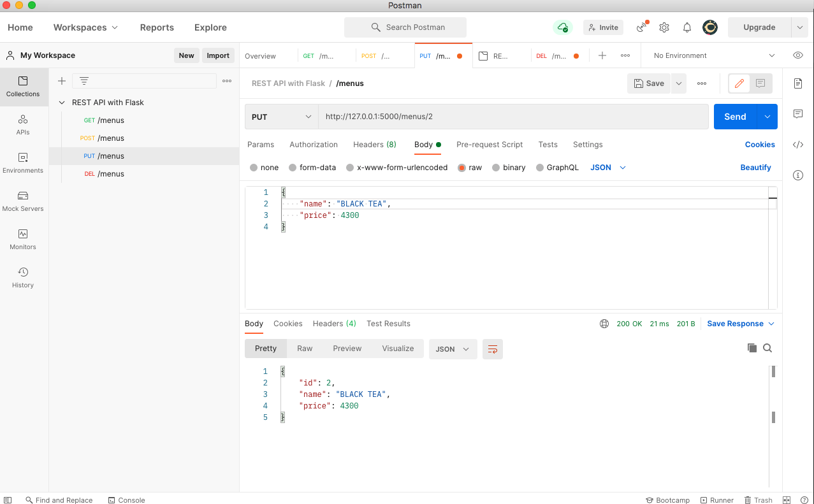
Task: Open the History sidebar panel
Action: pos(23,278)
